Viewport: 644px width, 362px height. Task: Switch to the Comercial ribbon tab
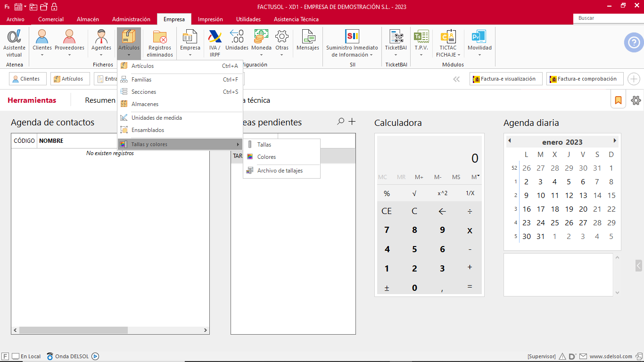click(x=51, y=19)
